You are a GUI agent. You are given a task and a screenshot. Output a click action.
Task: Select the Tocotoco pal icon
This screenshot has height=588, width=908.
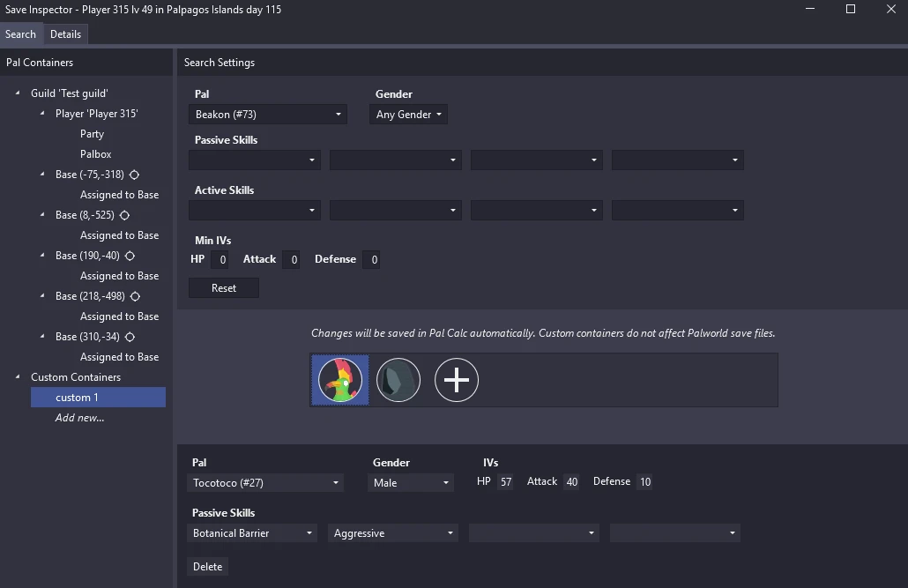(x=340, y=380)
